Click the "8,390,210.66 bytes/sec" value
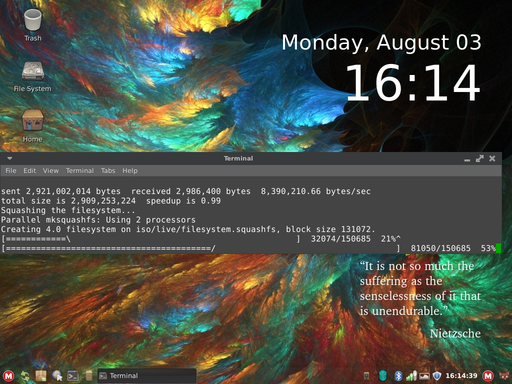Viewport: 512px width, 384px height. coord(315,191)
